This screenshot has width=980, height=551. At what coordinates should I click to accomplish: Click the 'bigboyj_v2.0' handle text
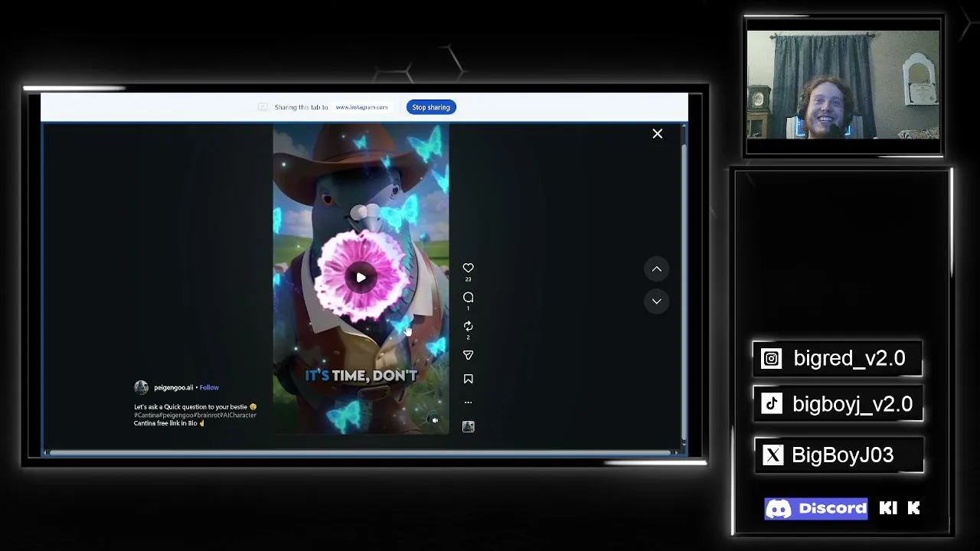click(x=852, y=404)
